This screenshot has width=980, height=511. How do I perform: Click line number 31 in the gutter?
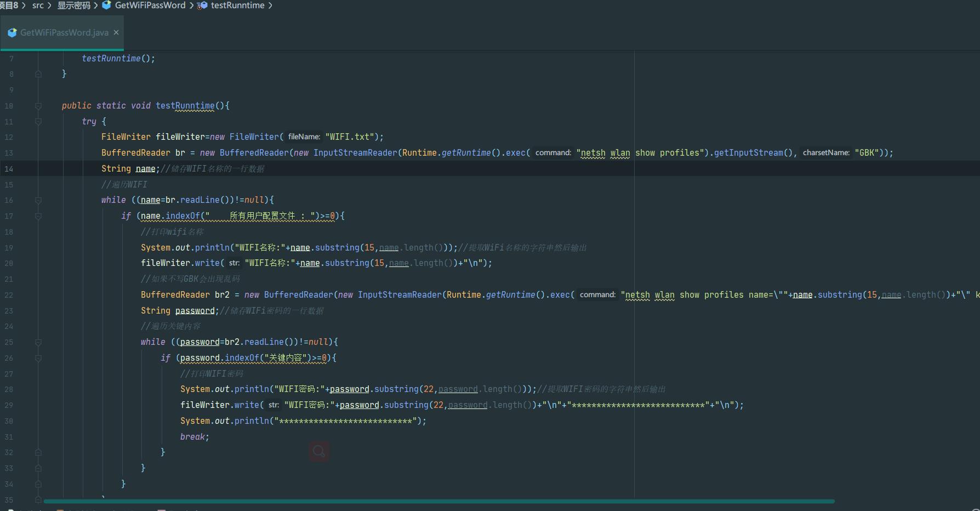[x=9, y=437]
